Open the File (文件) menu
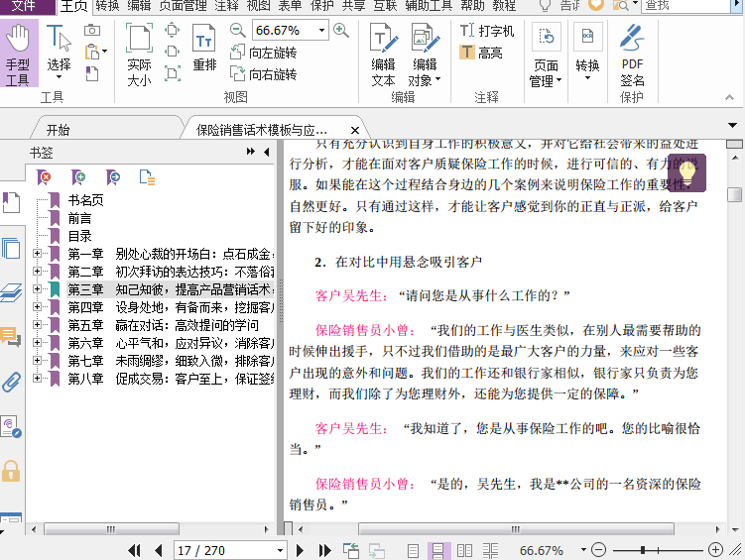745x560 pixels. click(x=24, y=6)
